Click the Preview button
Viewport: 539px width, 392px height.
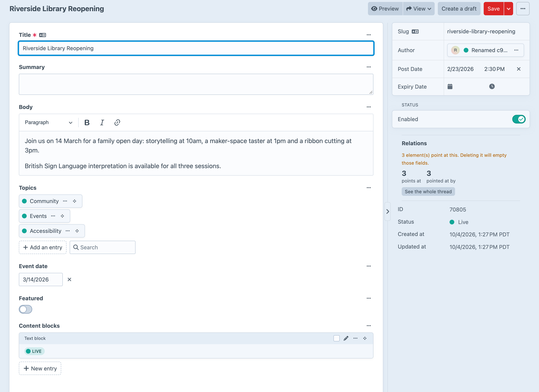385,9
